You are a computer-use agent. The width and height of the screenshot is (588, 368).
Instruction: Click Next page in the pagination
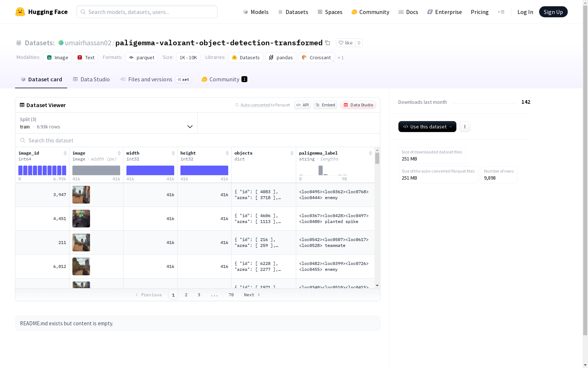[252, 295]
